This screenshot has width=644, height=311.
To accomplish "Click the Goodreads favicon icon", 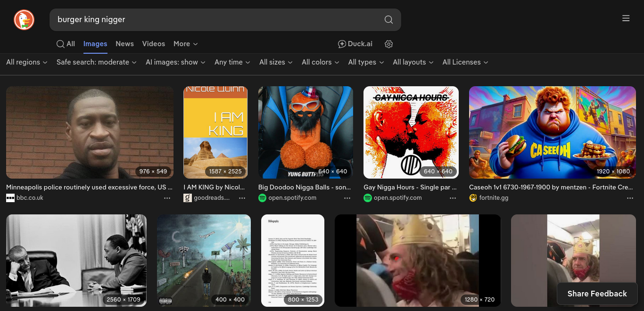I will click(x=188, y=198).
